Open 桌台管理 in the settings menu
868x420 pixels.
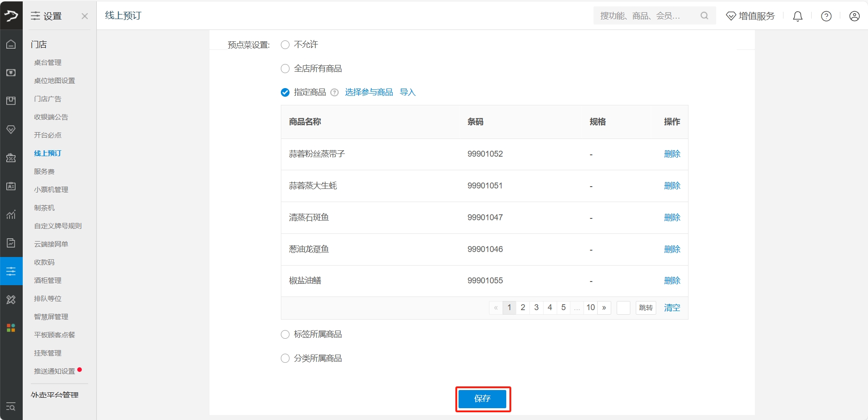point(48,63)
